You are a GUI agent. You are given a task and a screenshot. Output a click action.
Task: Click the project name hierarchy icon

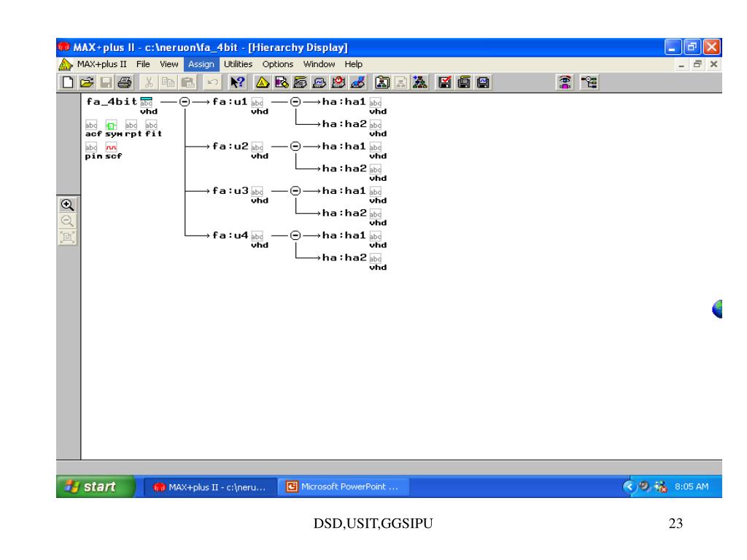[x=382, y=82]
